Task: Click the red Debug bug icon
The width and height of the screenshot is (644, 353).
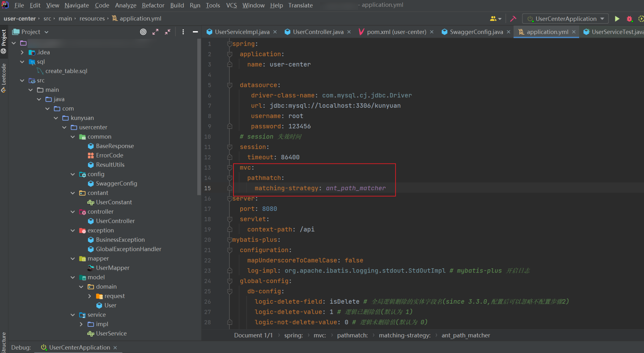Action: click(629, 19)
